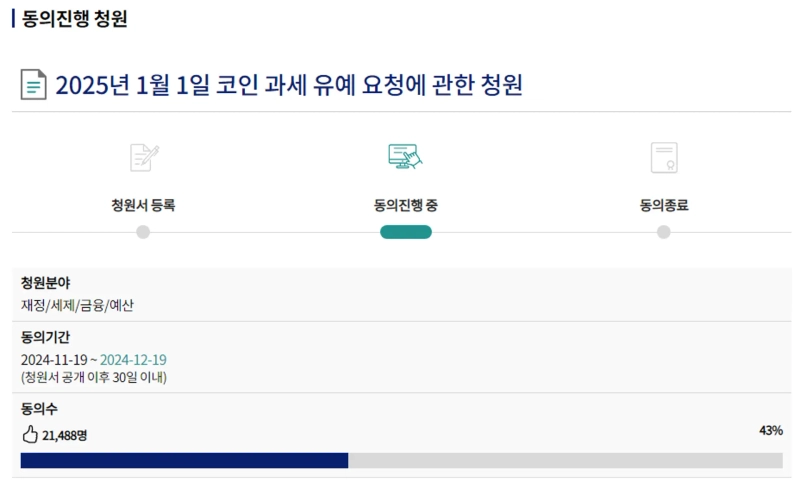Image resolution: width=800 pixels, height=489 pixels.
Task: Click the consent progress bar filled portion
Action: [x=184, y=460]
